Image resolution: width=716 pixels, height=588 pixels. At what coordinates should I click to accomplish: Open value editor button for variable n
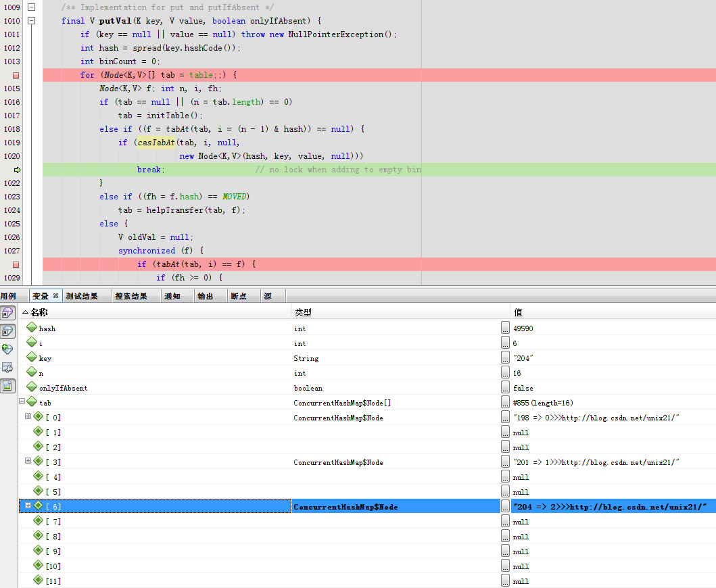coord(505,372)
